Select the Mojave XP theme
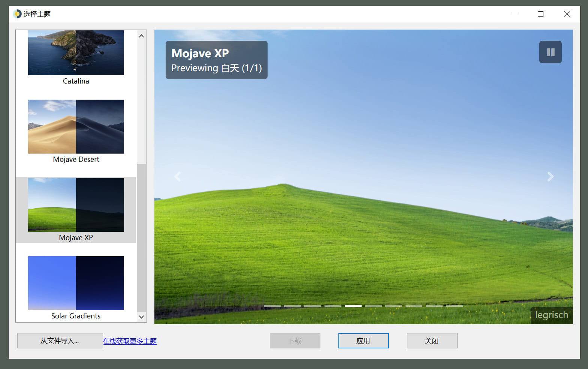588x369 pixels. tap(76, 205)
